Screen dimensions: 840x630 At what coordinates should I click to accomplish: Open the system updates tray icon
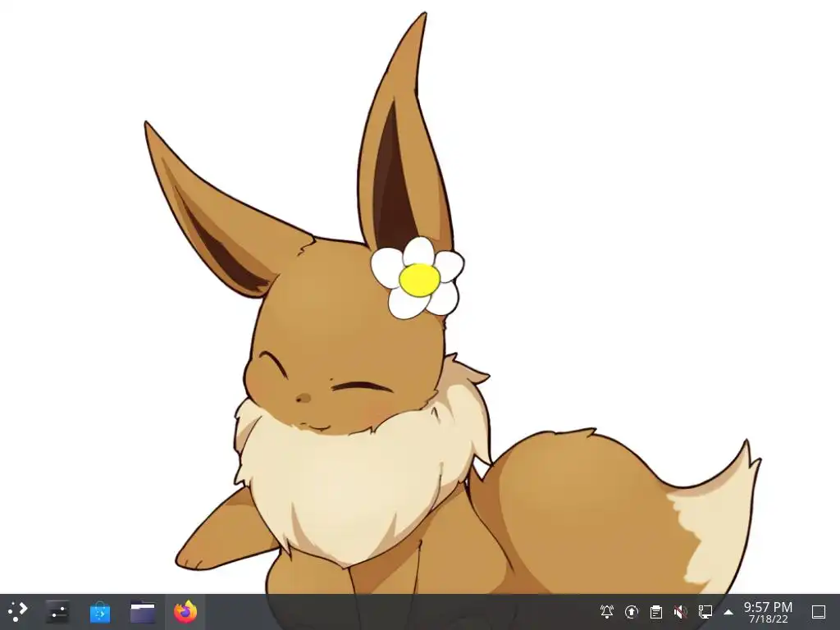tap(632, 612)
